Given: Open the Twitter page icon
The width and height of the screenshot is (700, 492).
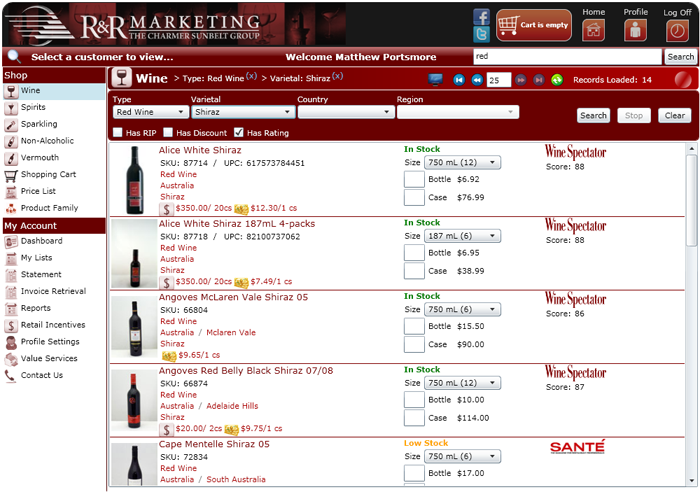Looking at the screenshot, I should tap(481, 34).
